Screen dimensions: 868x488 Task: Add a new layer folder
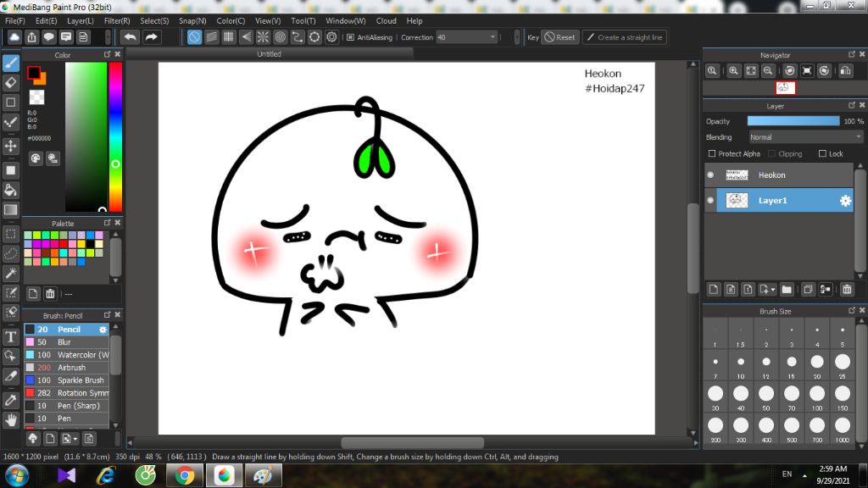[x=787, y=290]
